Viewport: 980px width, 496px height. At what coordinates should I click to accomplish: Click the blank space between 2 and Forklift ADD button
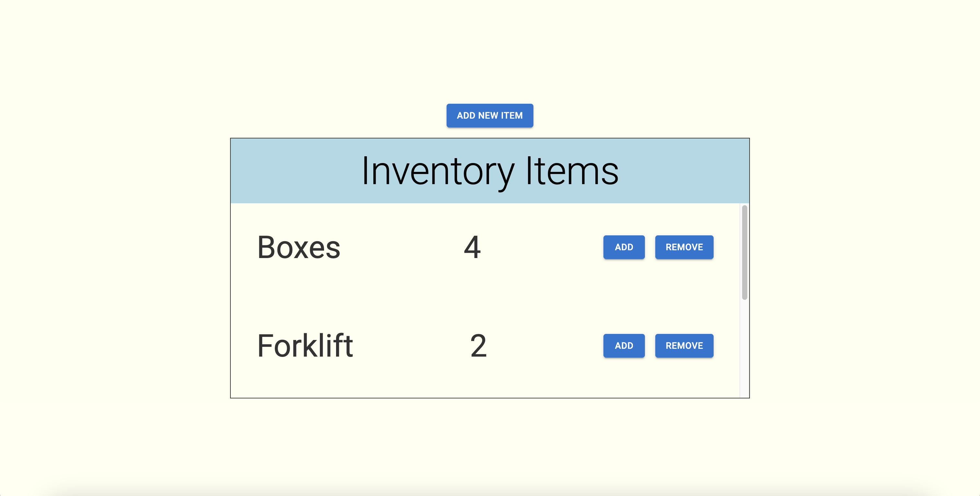coord(544,346)
